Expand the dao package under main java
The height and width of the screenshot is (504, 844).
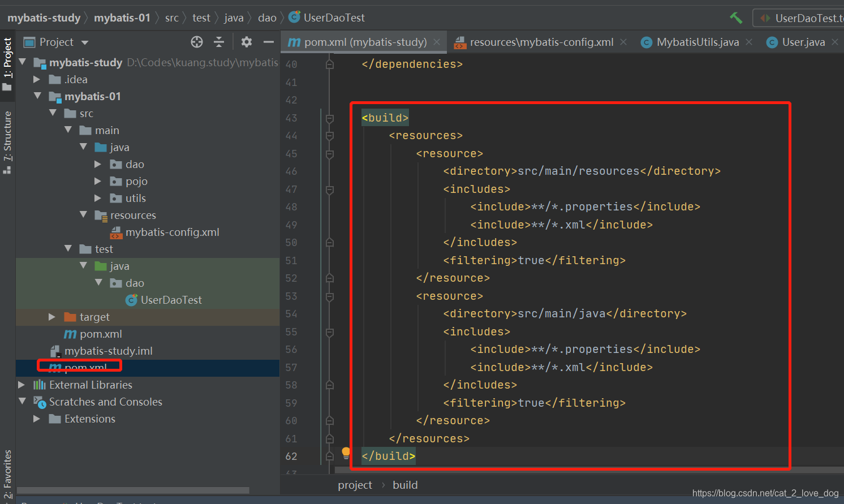pyautogui.click(x=98, y=164)
